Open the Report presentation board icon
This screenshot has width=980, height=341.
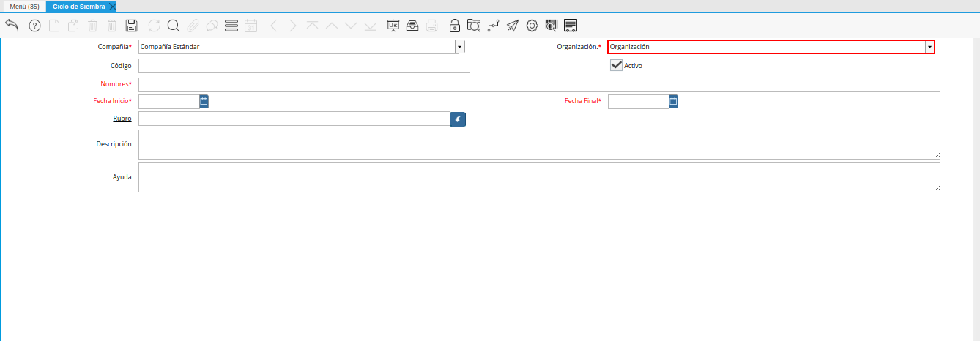pyautogui.click(x=393, y=26)
